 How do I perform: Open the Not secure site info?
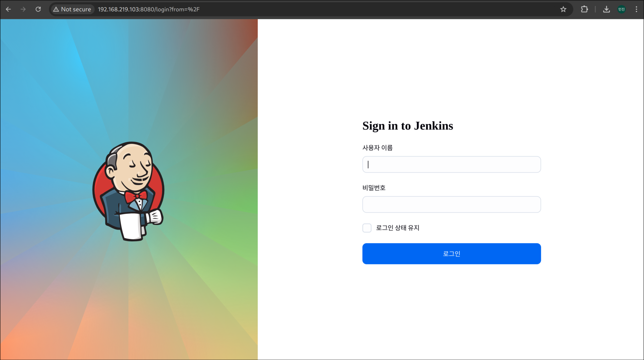click(72, 9)
